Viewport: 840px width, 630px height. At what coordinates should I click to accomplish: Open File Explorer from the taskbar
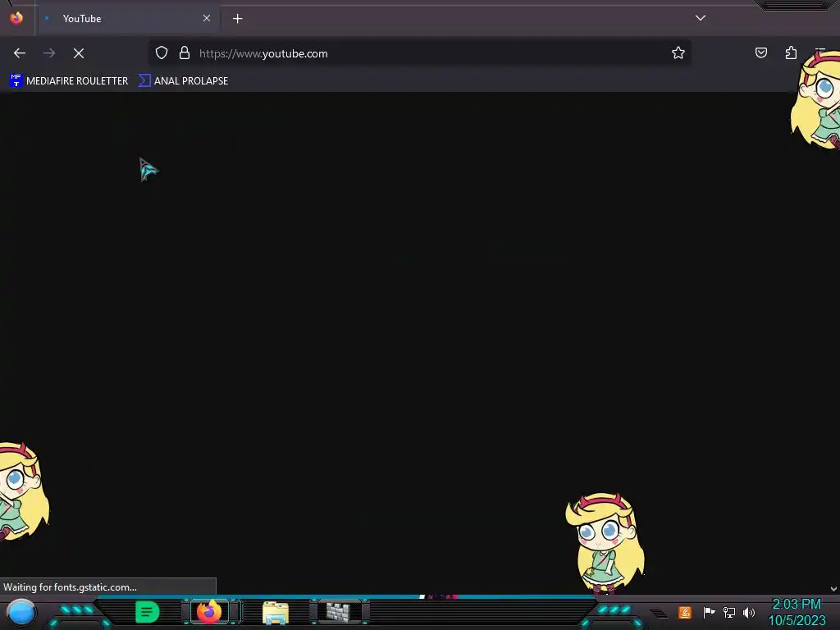pyautogui.click(x=276, y=613)
